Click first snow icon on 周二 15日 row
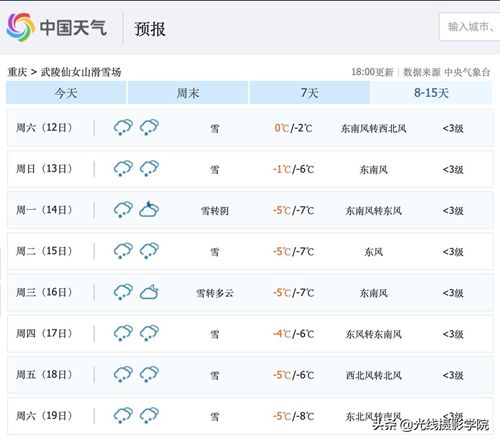Viewport: 500px width, 442px height. click(123, 251)
